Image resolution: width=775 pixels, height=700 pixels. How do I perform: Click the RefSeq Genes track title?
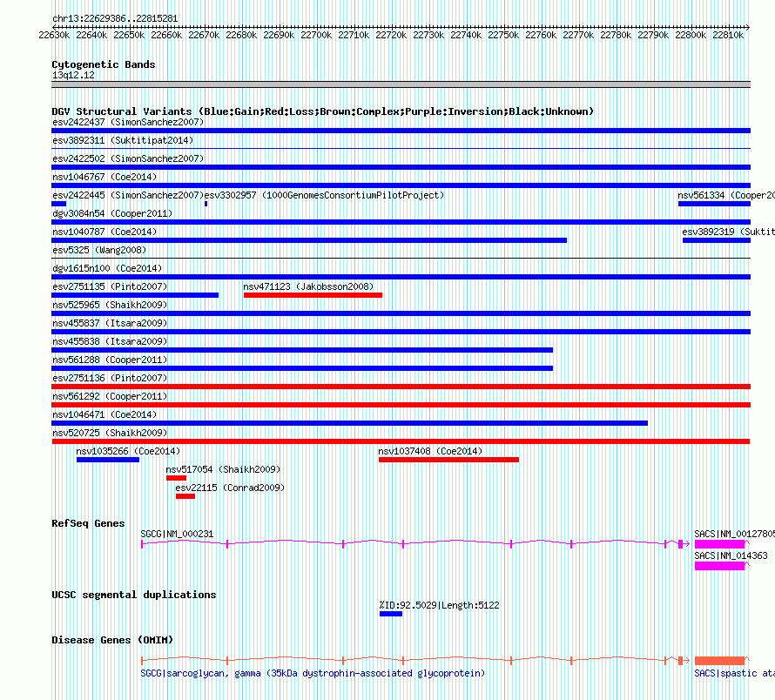click(88, 523)
